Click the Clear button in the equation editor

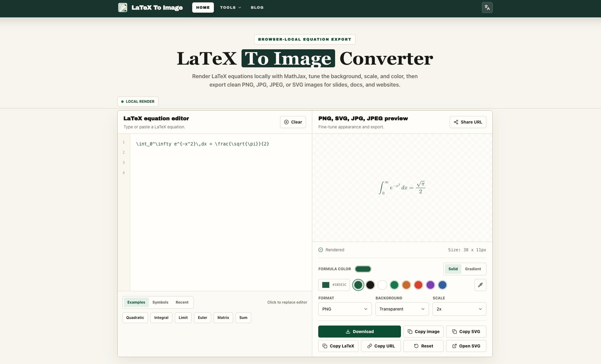tap(293, 122)
